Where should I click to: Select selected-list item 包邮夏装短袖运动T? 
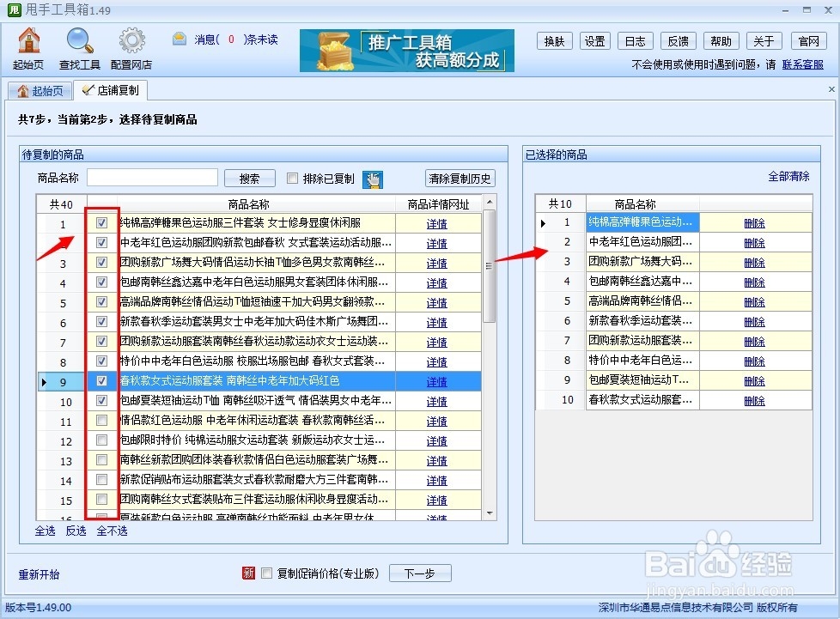[673, 379]
